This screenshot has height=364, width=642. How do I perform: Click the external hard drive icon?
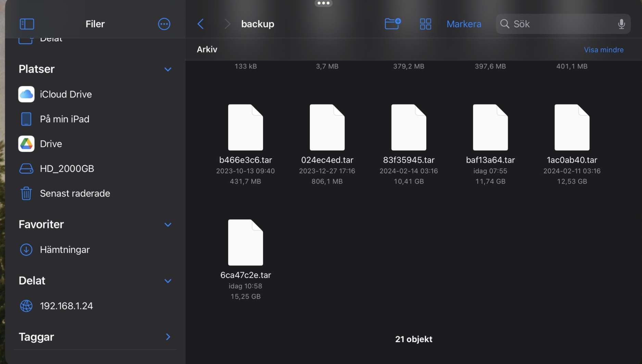pos(26,169)
